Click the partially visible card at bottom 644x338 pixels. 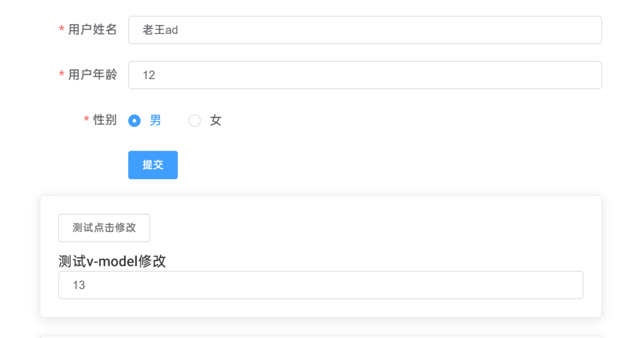(320, 337)
